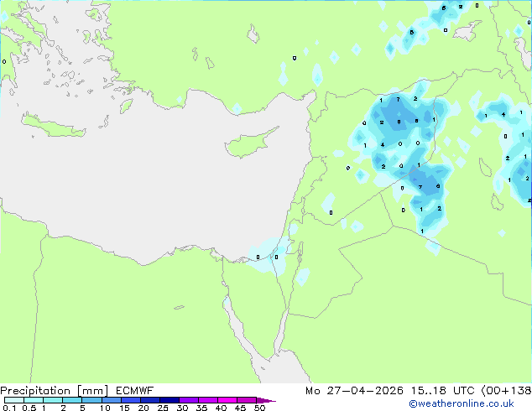
Task: Pick the 45–50 mm legend color segment
Action: click(247, 400)
